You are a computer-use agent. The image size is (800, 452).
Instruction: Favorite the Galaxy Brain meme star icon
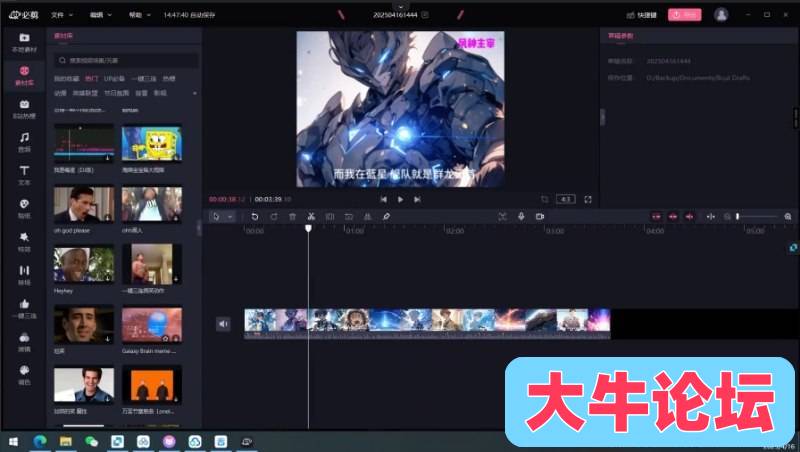click(x=165, y=338)
